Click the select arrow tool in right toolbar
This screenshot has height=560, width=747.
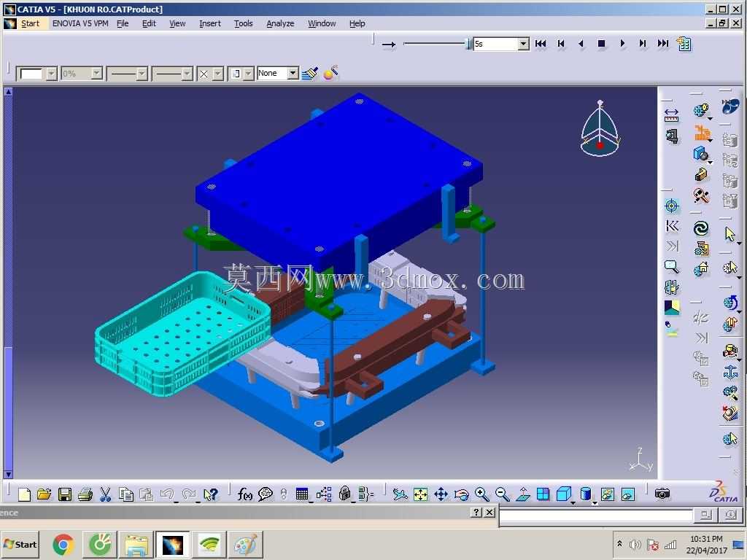click(x=729, y=233)
